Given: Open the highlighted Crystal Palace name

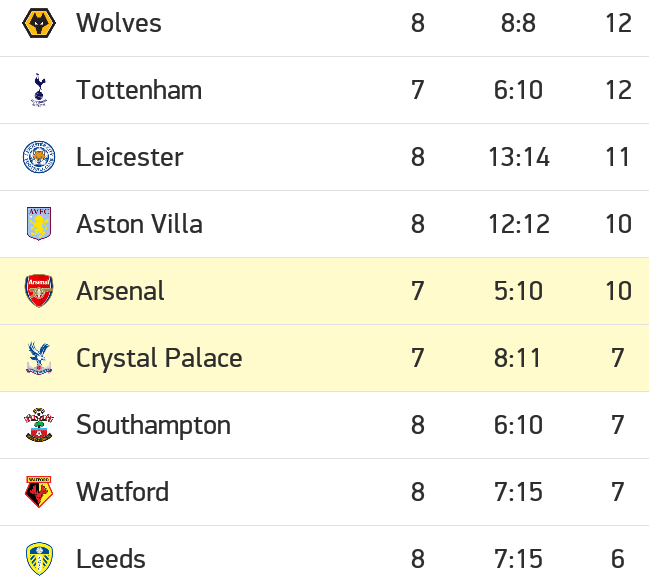Looking at the screenshot, I should pyautogui.click(x=159, y=358).
